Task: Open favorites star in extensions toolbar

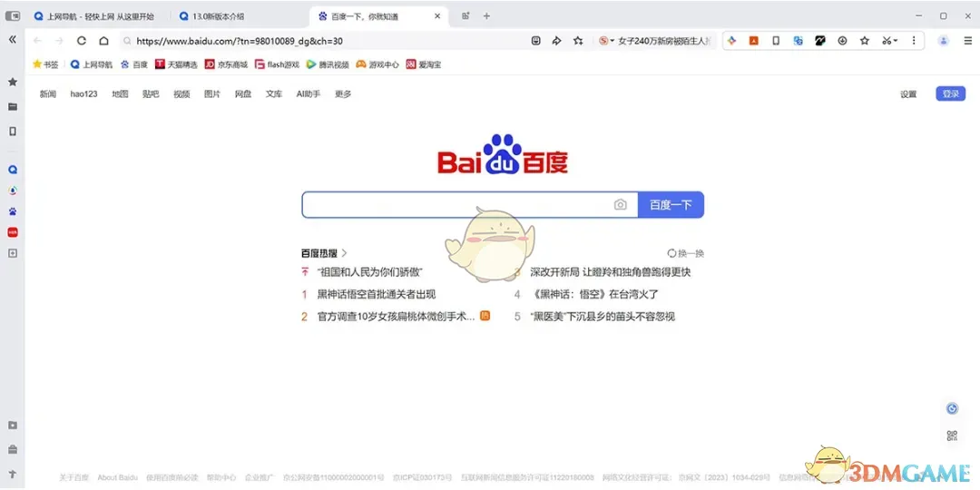Action: [x=865, y=41]
